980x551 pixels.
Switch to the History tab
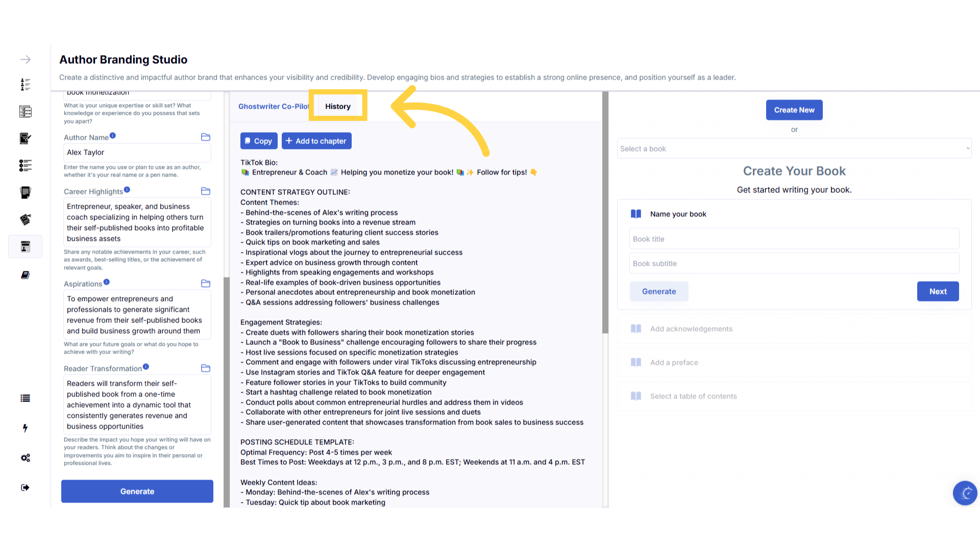tap(337, 106)
